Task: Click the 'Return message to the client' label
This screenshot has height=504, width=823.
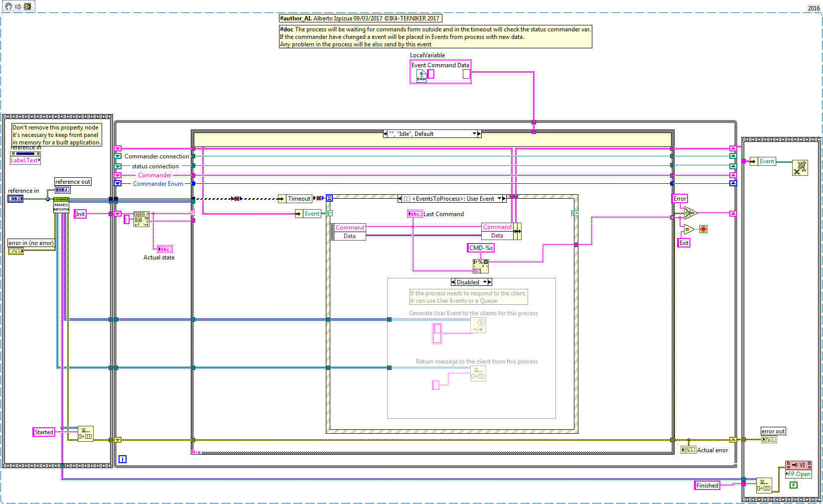Action: coord(477,362)
